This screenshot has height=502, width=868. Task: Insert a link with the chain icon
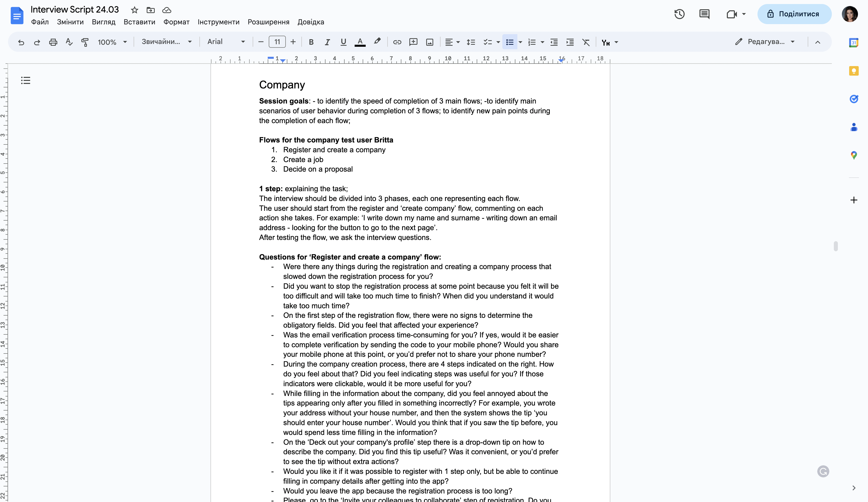[397, 42]
